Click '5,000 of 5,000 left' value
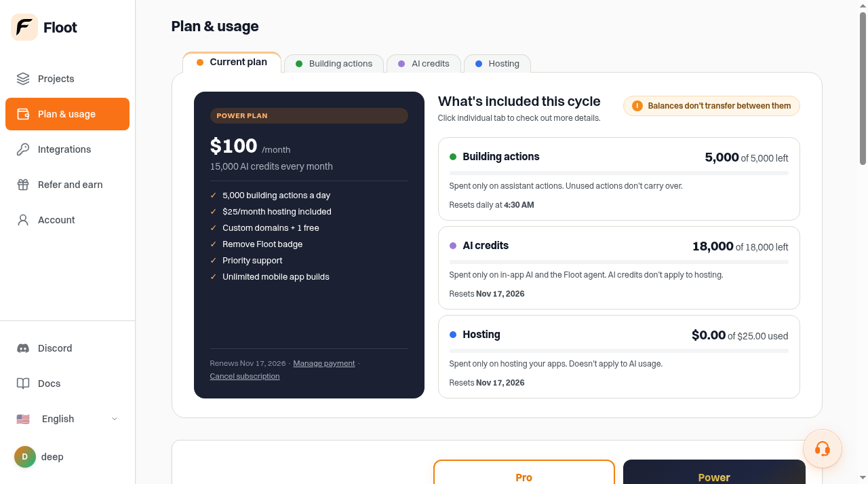This screenshot has height=484, width=868. [747, 157]
